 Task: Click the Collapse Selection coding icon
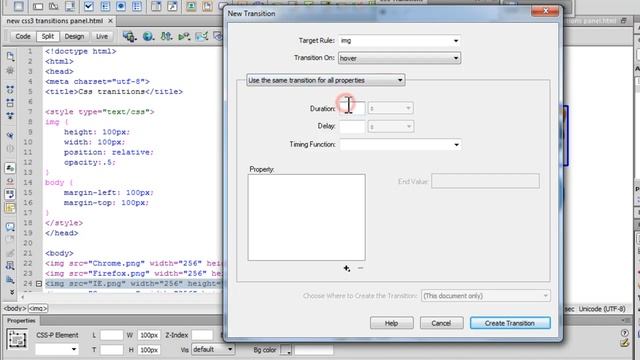pos(10,102)
